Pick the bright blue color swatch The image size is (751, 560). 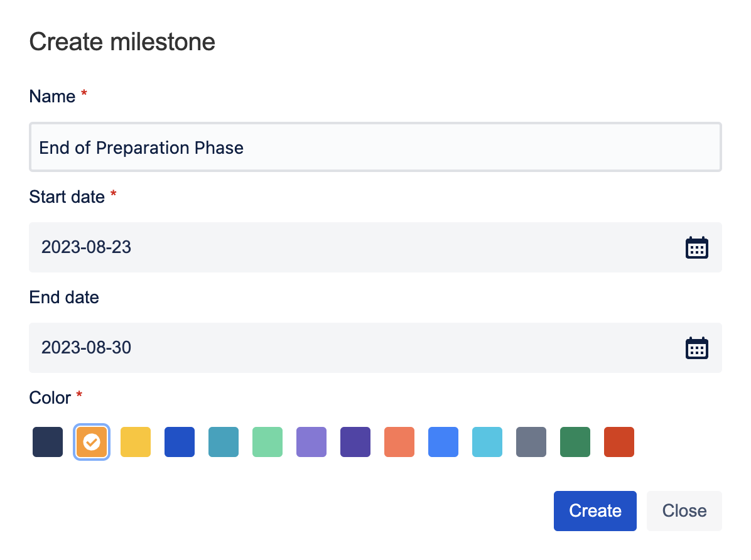[x=443, y=442]
